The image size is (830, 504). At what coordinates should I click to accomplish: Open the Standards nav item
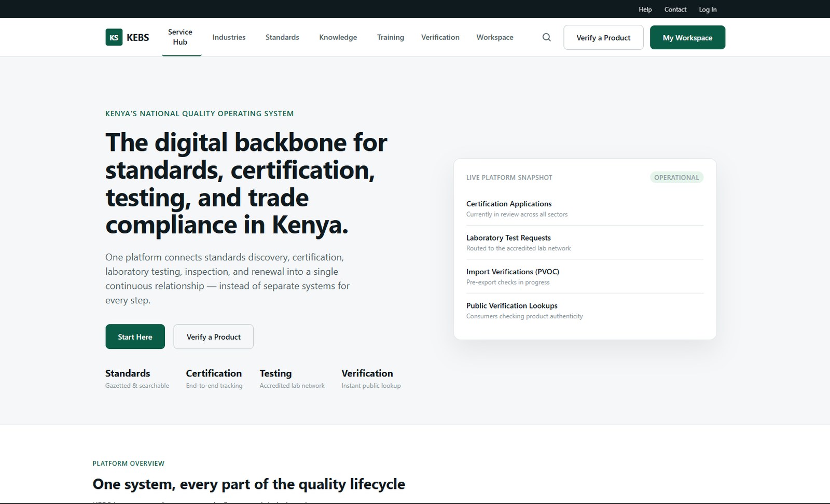pos(282,37)
